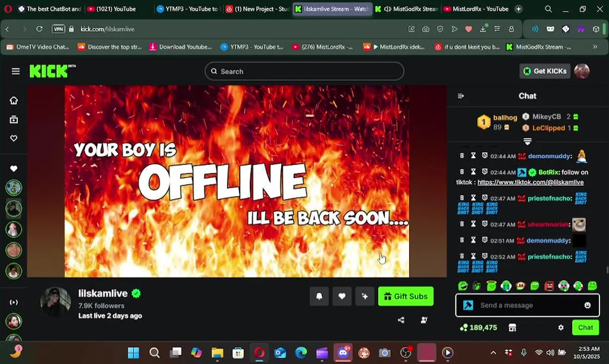Image resolution: width=609 pixels, height=364 pixels.
Task: Focus the Send a message input
Action: click(x=527, y=305)
